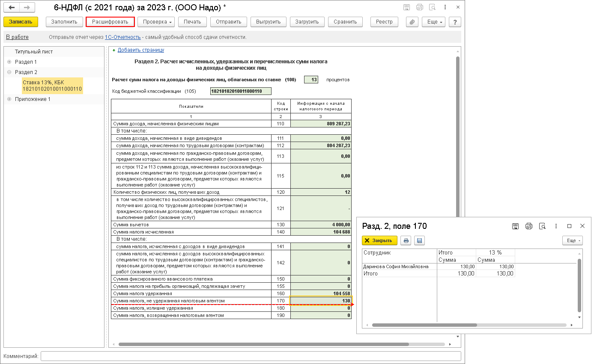Click the Печать button

(192, 22)
